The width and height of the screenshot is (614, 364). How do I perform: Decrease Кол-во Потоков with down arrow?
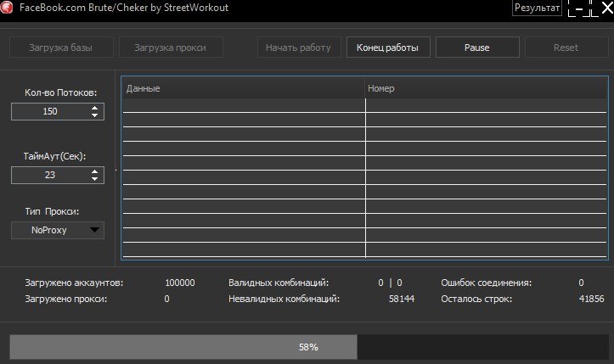point(94,115)
